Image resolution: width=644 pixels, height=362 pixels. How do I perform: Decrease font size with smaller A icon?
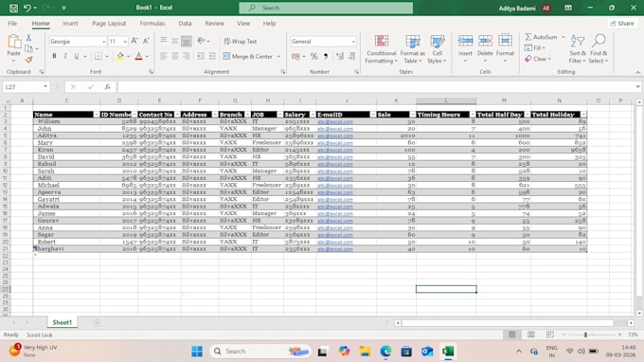click(x=146, y=41)
